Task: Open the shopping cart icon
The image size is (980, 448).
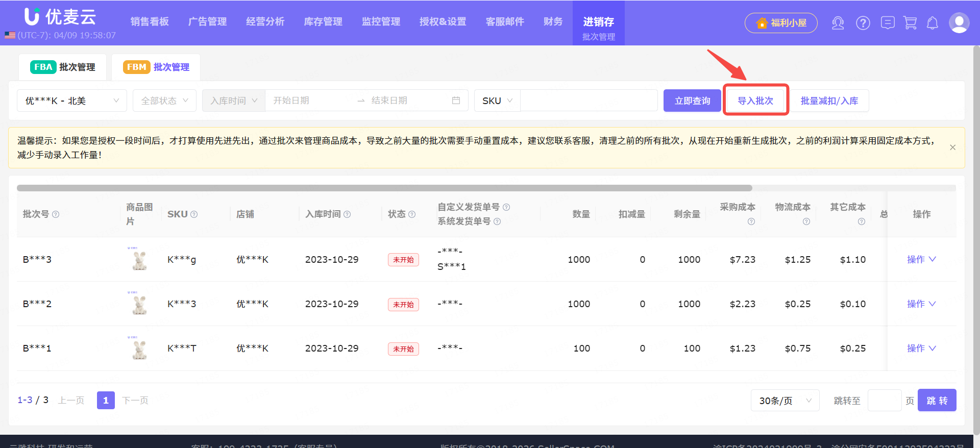Action: [x=910, y=23]
